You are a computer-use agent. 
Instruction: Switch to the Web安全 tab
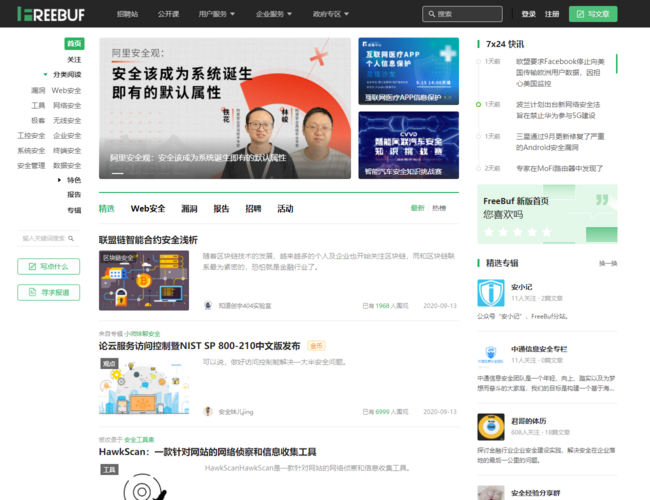[148, 209]
